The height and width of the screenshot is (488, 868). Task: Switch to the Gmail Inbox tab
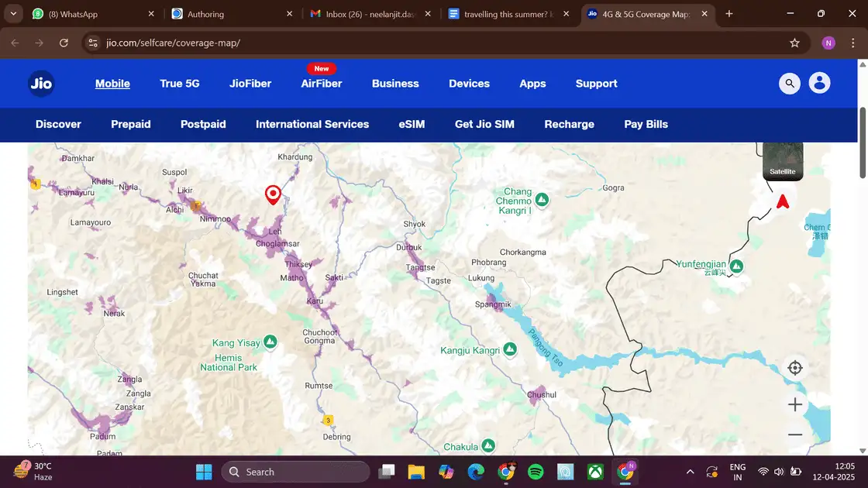[364, 13]
